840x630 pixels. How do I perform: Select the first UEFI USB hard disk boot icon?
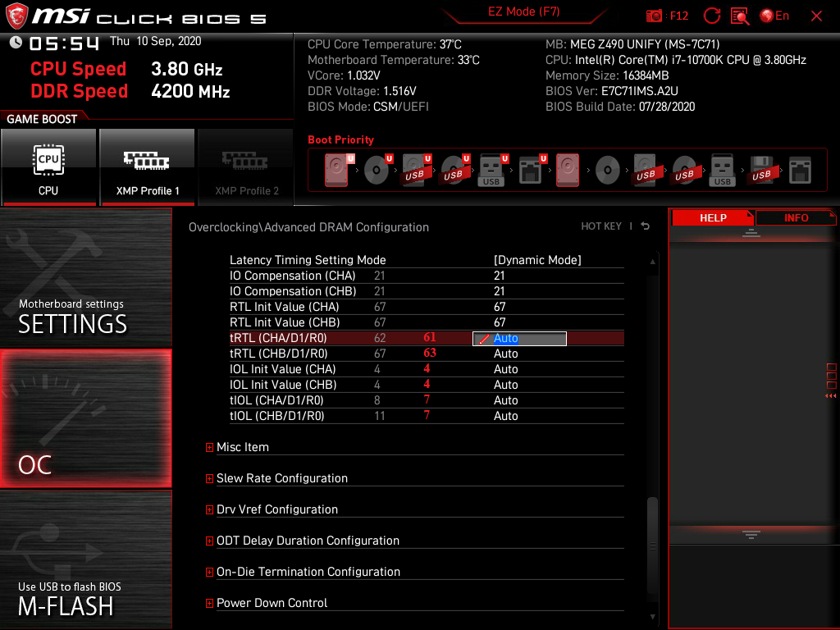416,171
